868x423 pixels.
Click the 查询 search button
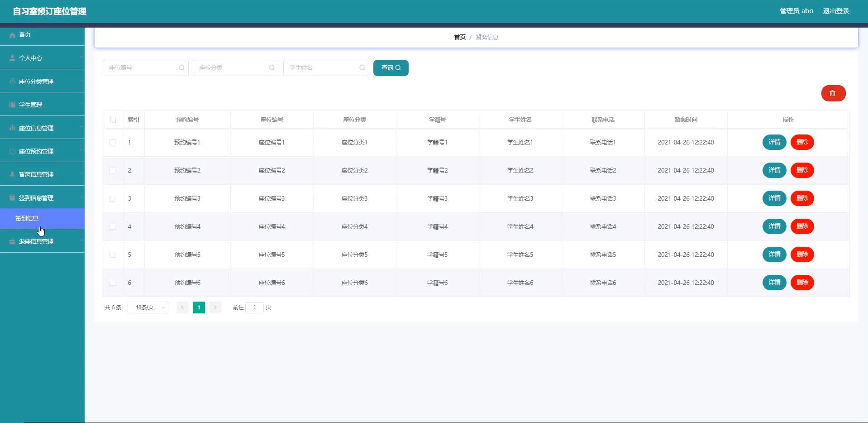click(391, 68)
